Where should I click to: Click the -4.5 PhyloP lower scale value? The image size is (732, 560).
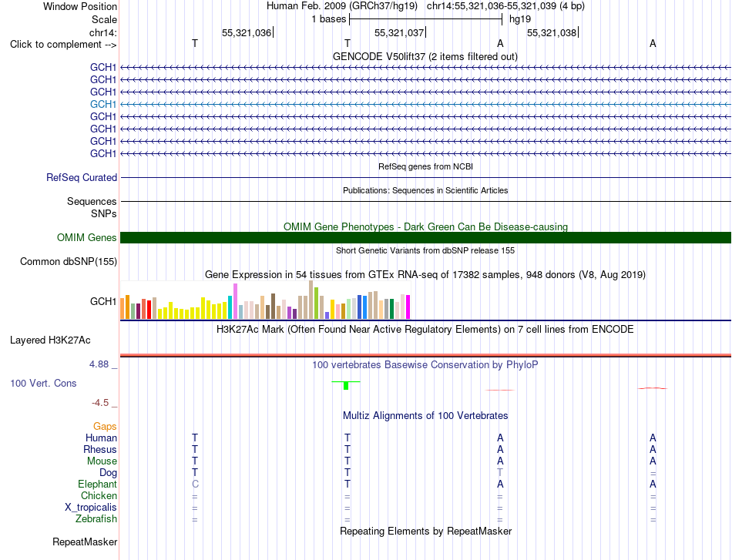100,403
